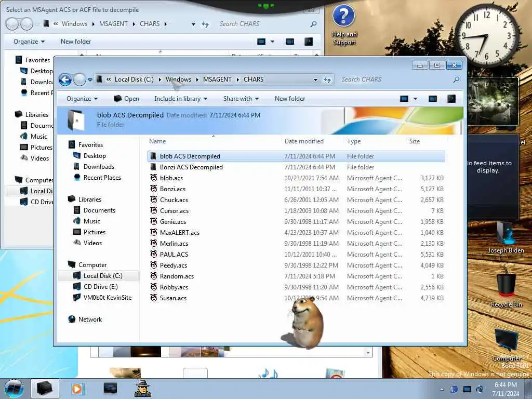This screenshot has width=532, height=399.
Task: Select the Random.acs file name
Action: (177, 276)
